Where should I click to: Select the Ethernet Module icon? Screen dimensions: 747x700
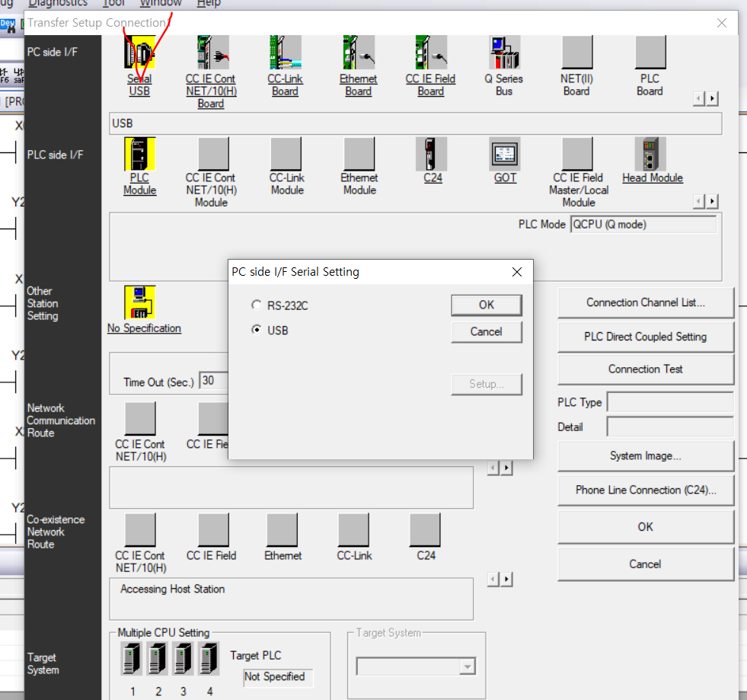click(x=359, y=154)
